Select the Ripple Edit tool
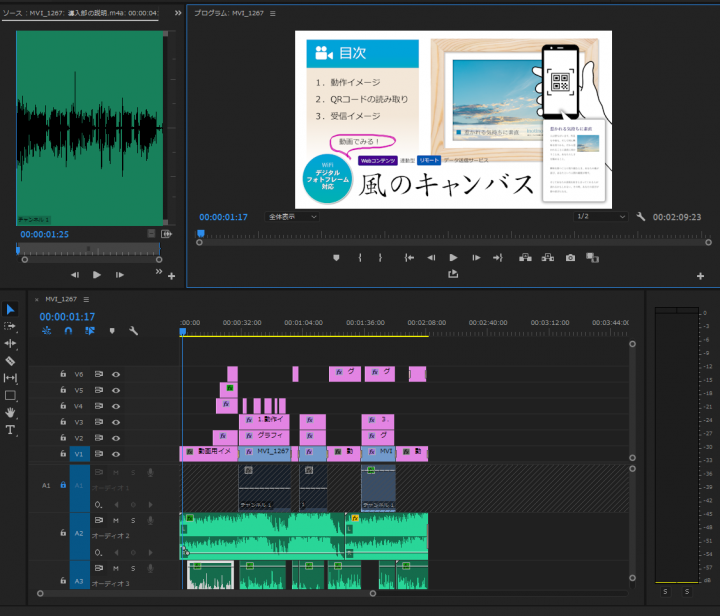720x616 pixels. click(10, 343)
